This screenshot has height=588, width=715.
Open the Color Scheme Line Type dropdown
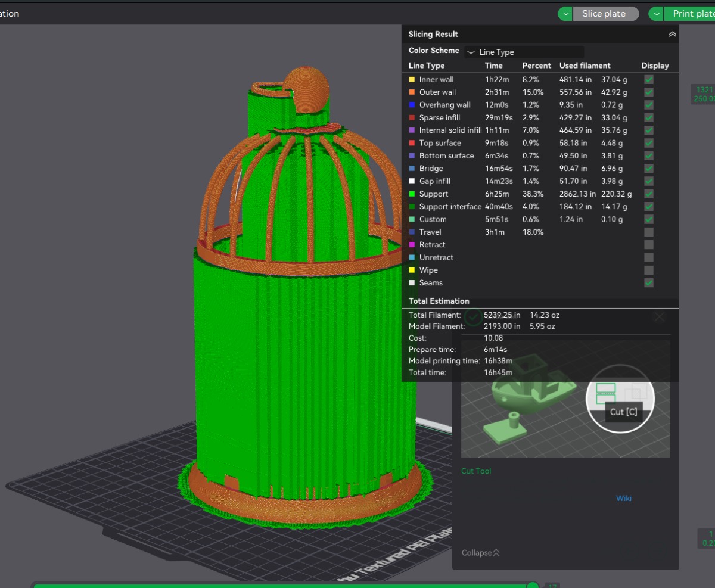coord(524,52)
